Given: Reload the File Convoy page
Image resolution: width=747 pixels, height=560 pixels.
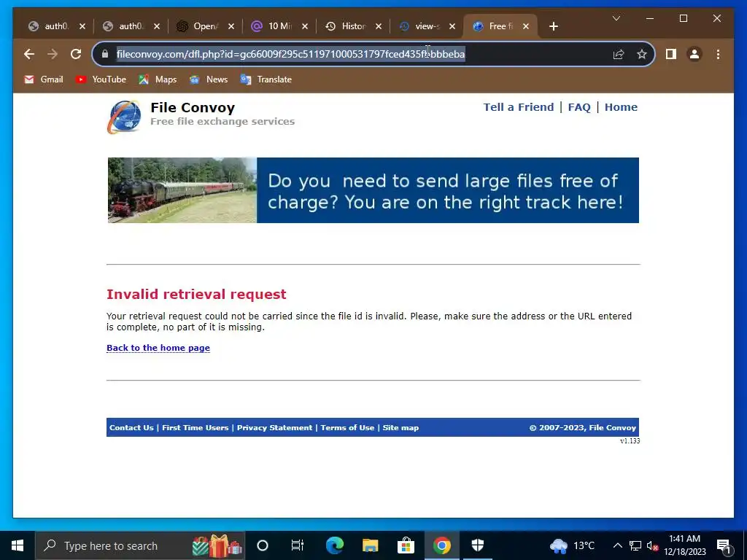Looking at the screenshot, I should [x=76, y=54].
